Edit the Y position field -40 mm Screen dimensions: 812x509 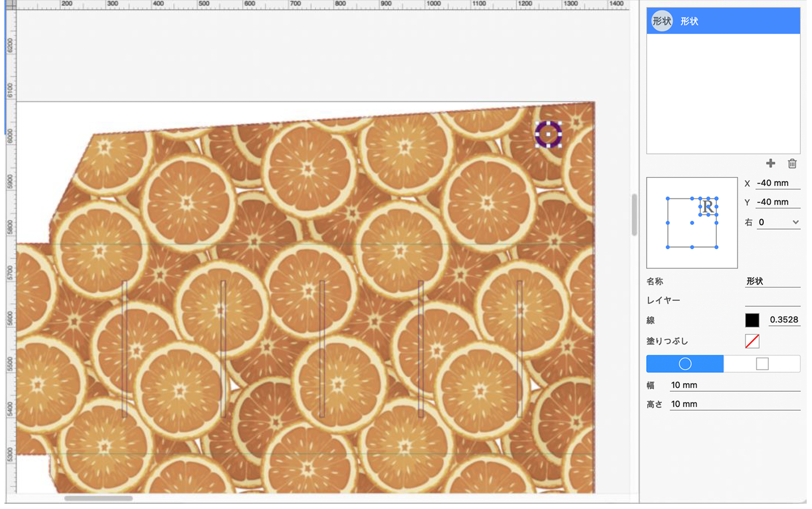[x=778, y=202]
